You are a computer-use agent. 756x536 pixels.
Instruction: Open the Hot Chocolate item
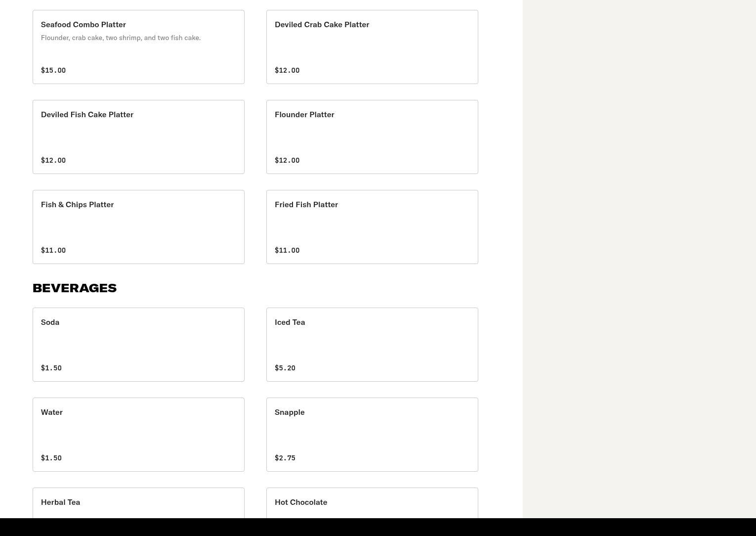[372, 503]
